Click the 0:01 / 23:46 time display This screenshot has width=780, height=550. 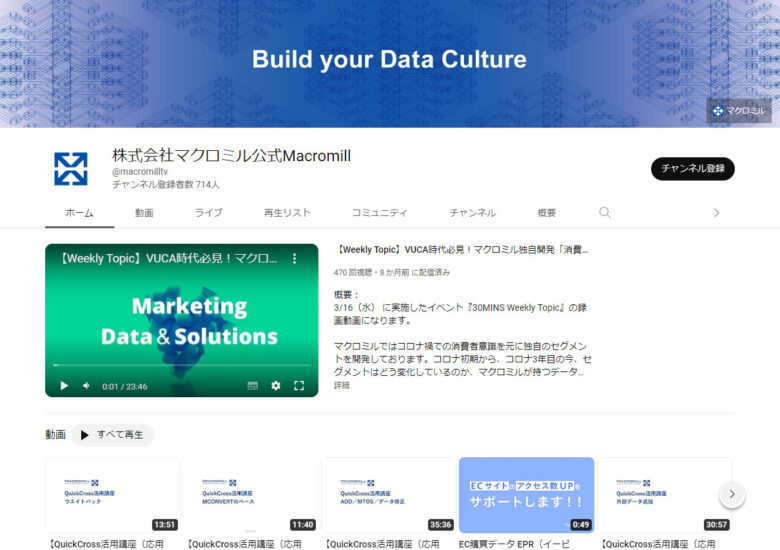click(125, 386)
